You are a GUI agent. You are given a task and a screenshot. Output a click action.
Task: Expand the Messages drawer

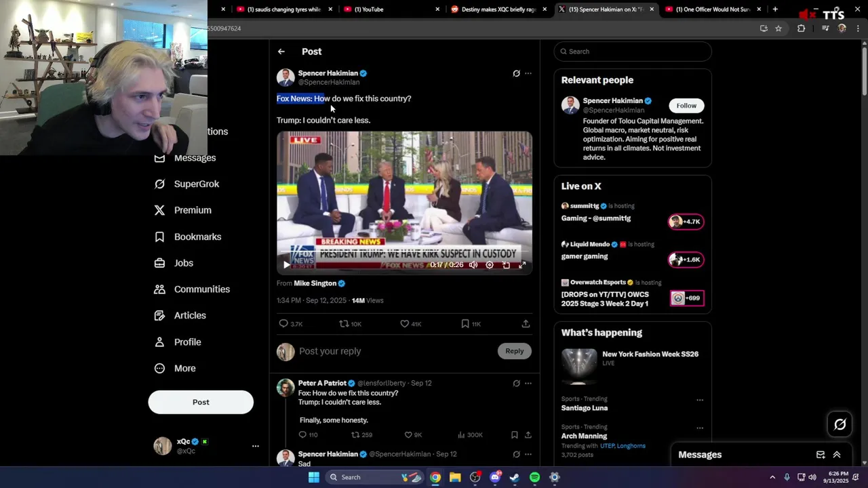point(837,455)
